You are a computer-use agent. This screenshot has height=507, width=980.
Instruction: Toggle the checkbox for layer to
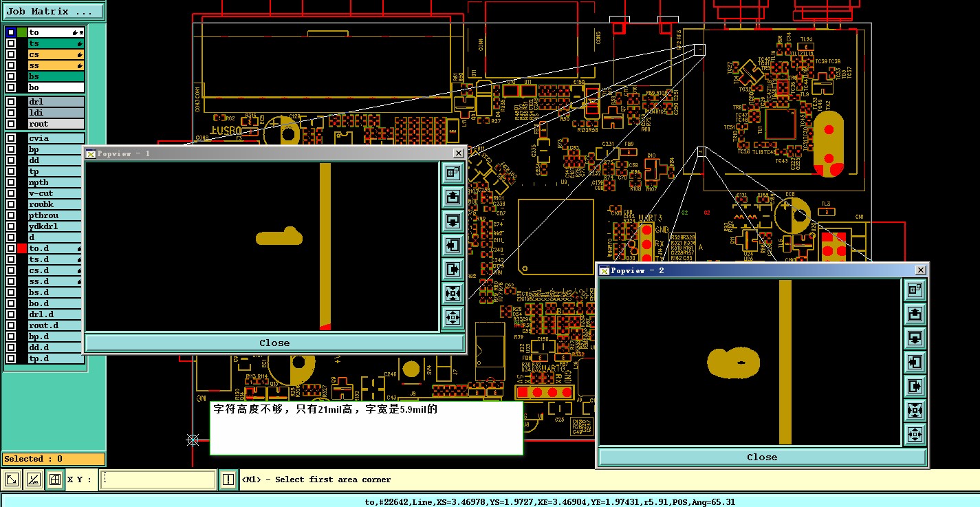click(11, 32)
